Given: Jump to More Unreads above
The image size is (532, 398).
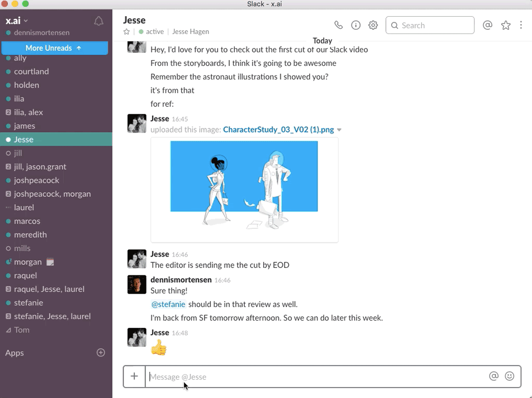Looking at the screenshot, I should [x=54, y=48].
